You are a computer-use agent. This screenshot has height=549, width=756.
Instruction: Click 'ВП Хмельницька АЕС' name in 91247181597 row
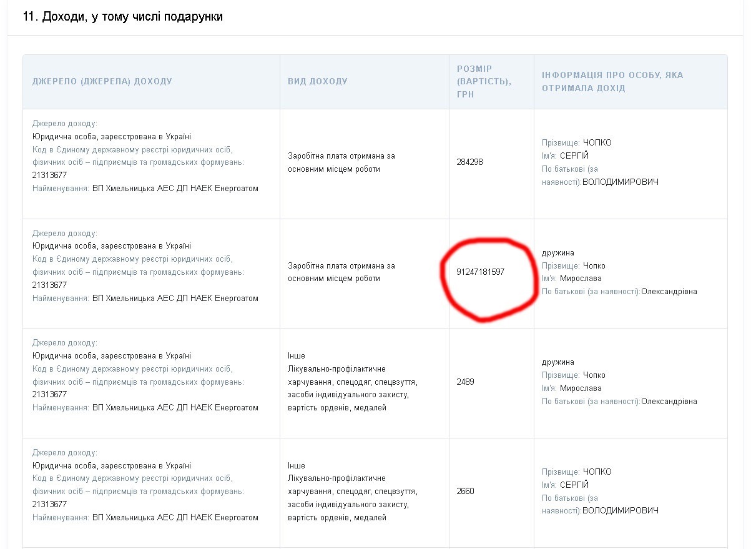(x=175, y=299)
